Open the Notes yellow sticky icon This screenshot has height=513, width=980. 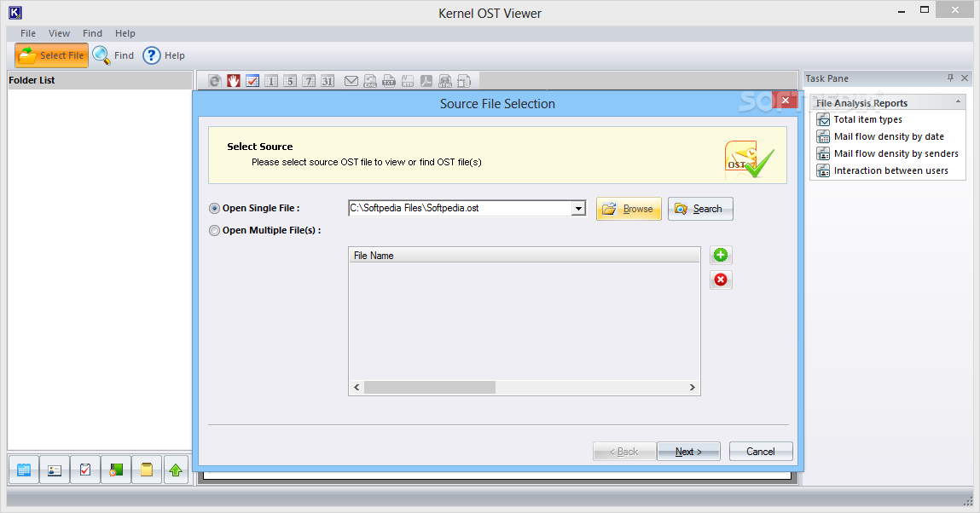pyautogui.click(x=146, y=470)
